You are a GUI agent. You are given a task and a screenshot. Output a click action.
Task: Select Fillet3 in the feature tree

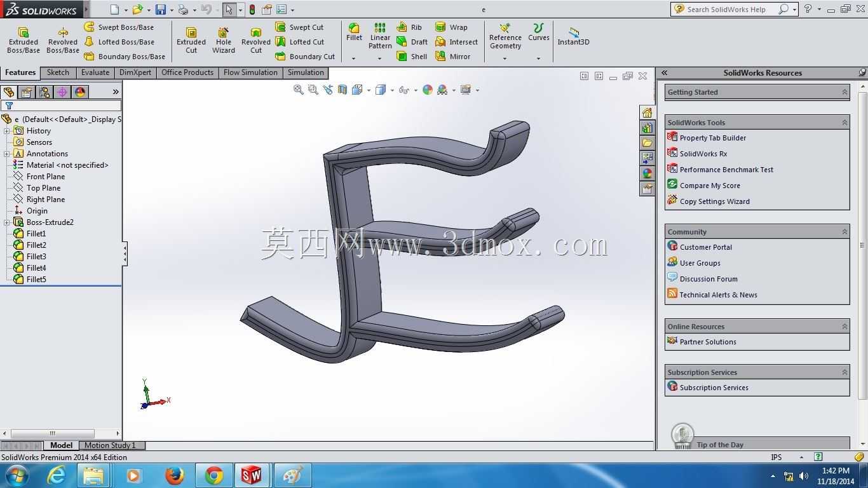tap(36, 257)
